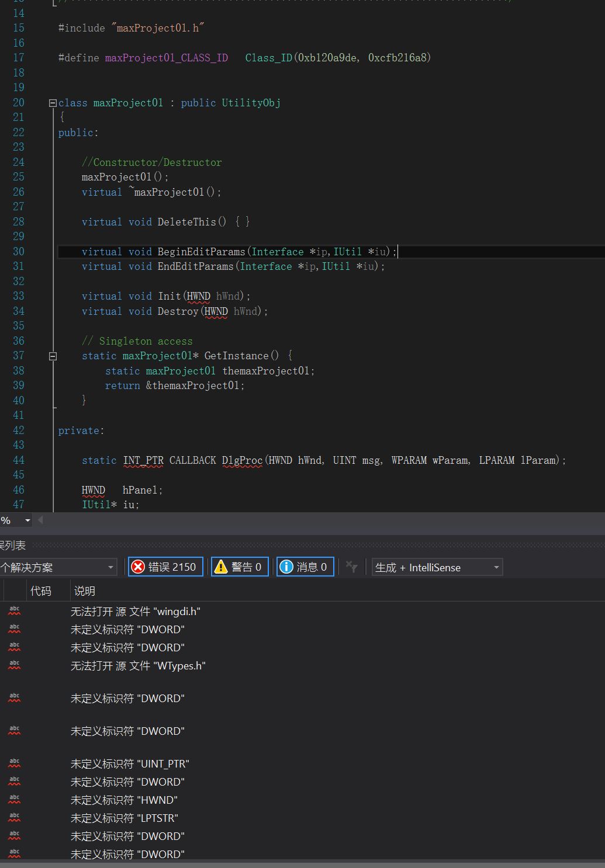
Task: Click the UtilityObj base class name
Action: (x=251, y=103)
